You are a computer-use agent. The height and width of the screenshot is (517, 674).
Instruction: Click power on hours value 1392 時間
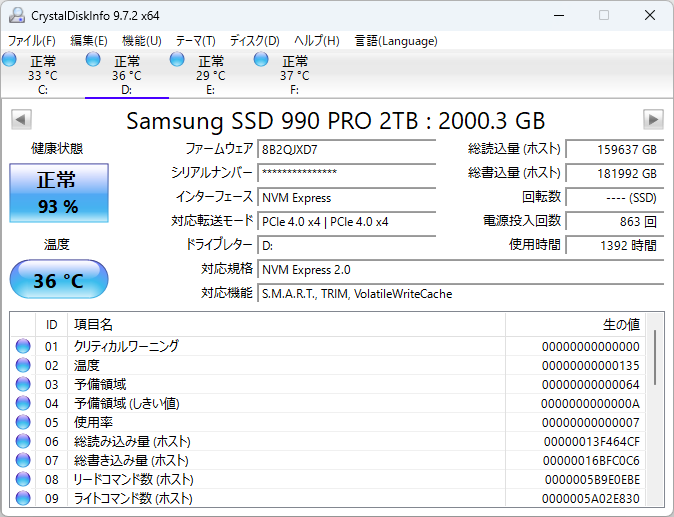click(615, 245)
